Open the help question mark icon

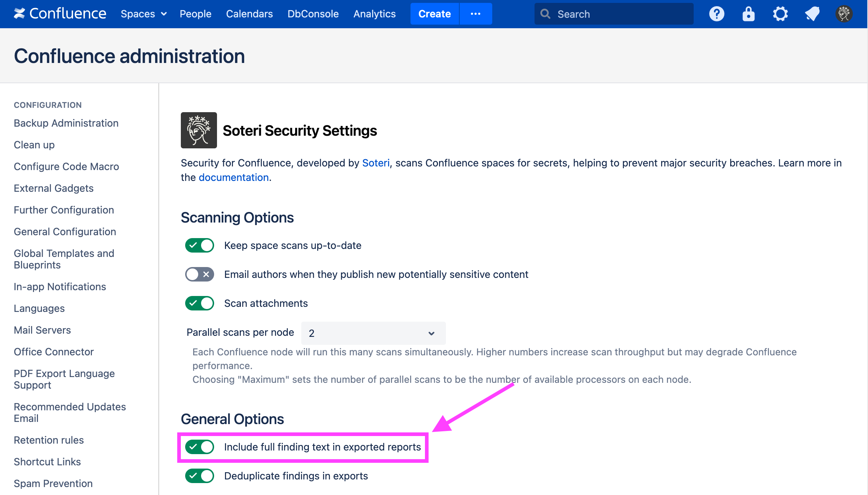click(716, 14)
